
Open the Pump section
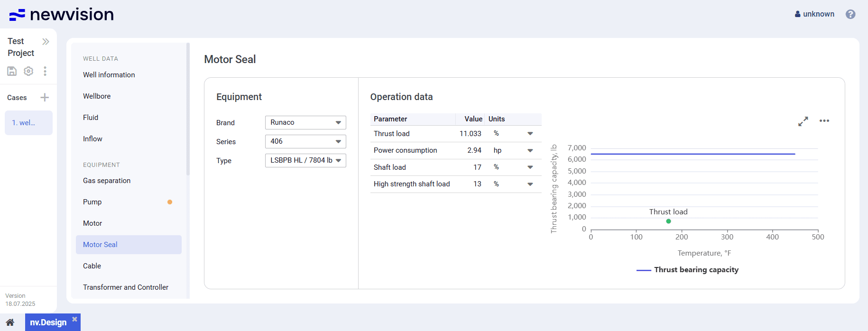coord(92,202)
